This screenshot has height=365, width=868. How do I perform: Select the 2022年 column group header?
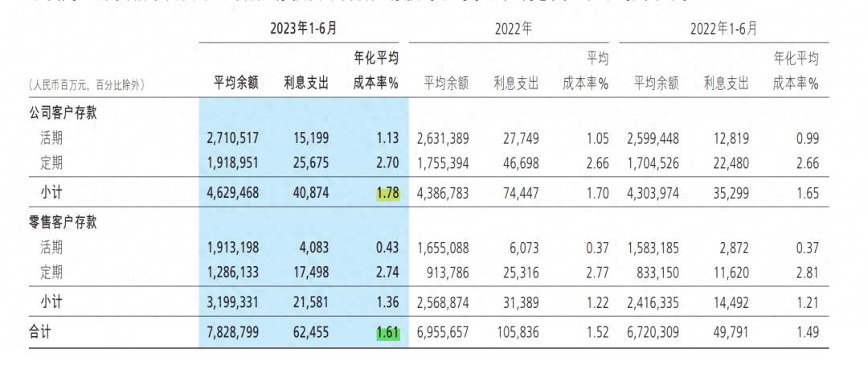point(512,28)
